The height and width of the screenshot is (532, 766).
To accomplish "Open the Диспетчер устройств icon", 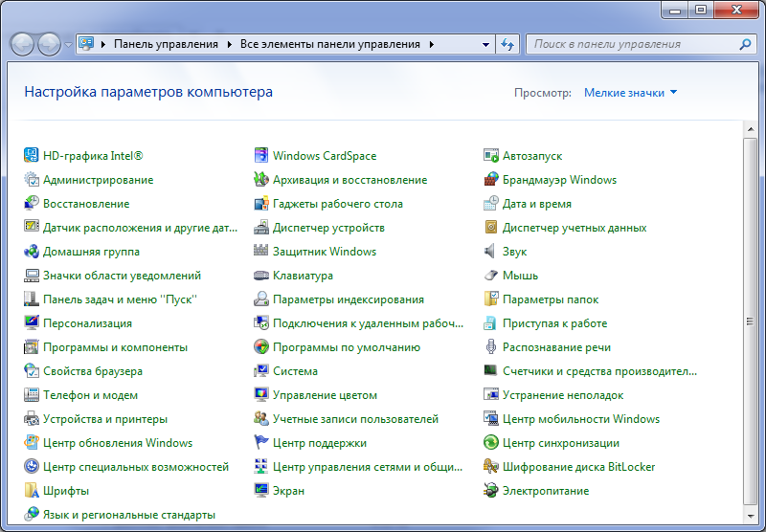I will [261, 228].
